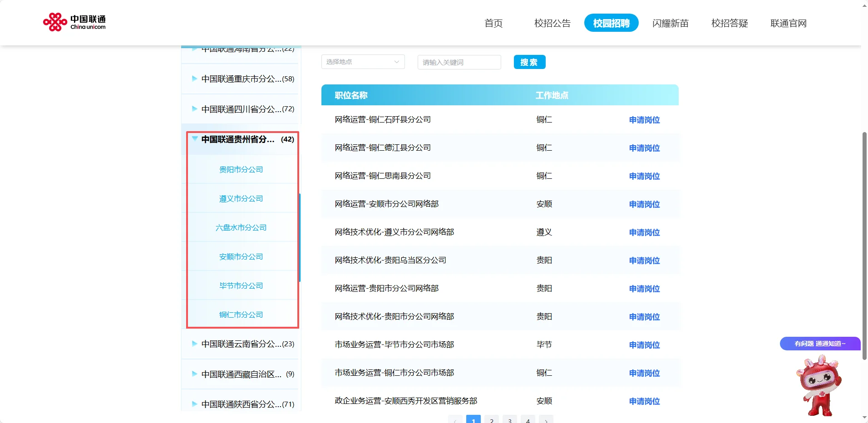The width and height of the screenshot is (868, 423).
Task: Apply for 网络技术优化-贵阳市分公司网络部 position
Action: [x=644, y=317]
